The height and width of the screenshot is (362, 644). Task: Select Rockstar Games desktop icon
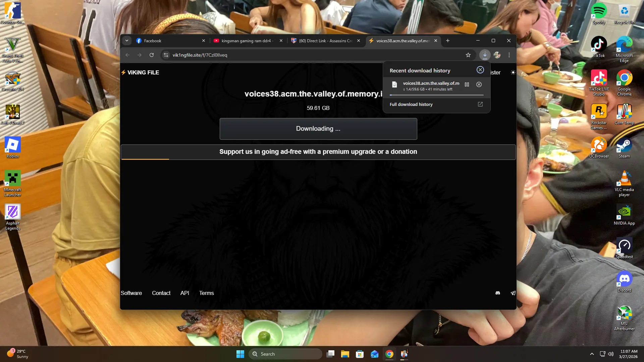(599, 116)
